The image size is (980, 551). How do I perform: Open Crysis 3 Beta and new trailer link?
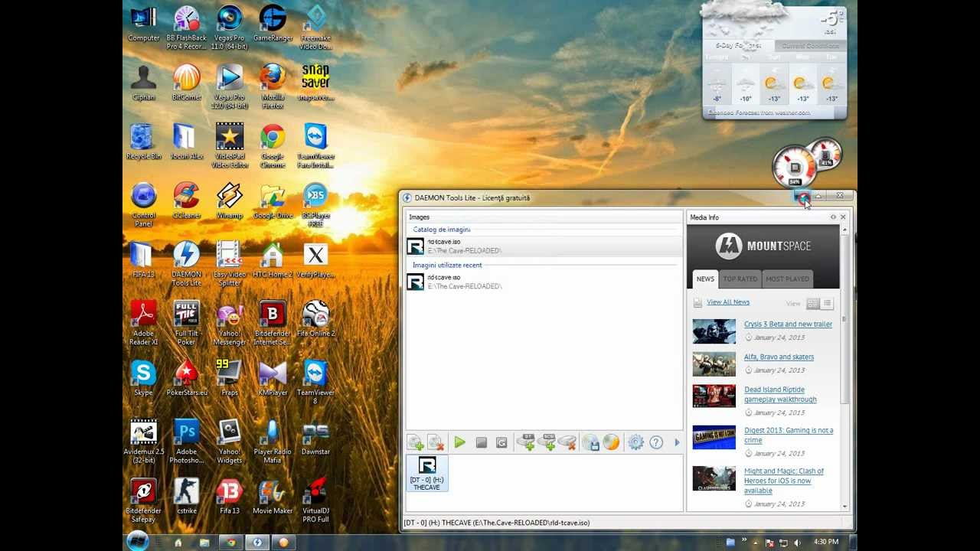coord(788,324)
